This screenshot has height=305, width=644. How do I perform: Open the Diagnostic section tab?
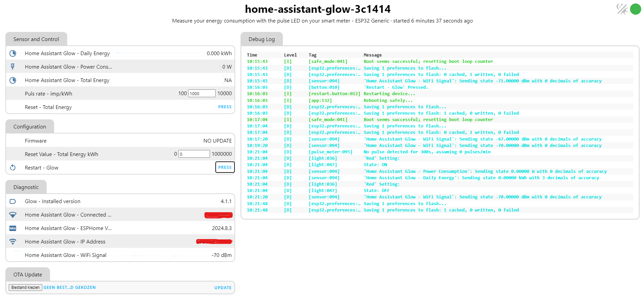(x=26, y=187)
